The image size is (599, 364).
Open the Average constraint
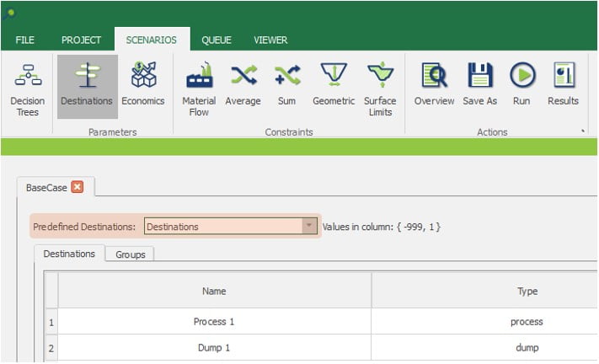point(243,86)
